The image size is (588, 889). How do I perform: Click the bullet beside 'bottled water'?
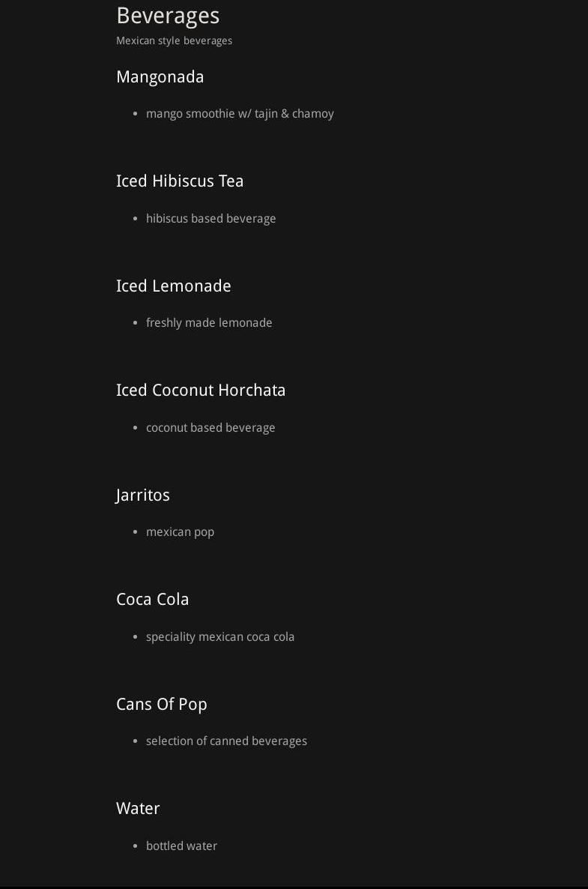pyautogui.click(x=136, y=847)
